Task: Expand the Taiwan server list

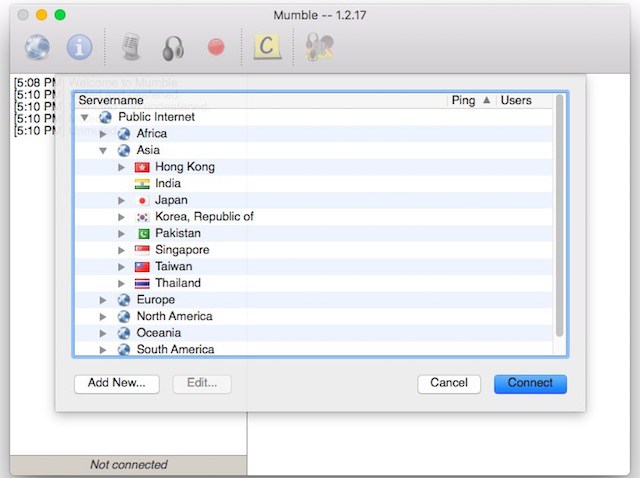Action: coord(121,267)
